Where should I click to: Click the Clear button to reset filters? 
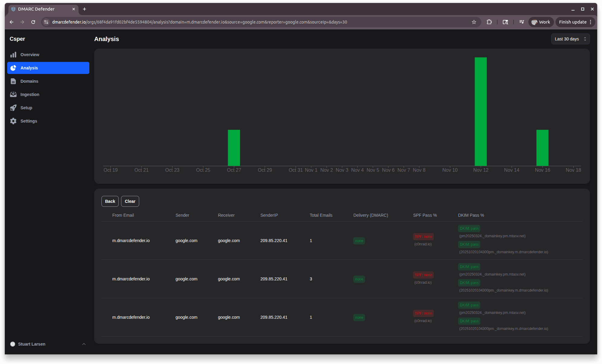pos(130,201)
